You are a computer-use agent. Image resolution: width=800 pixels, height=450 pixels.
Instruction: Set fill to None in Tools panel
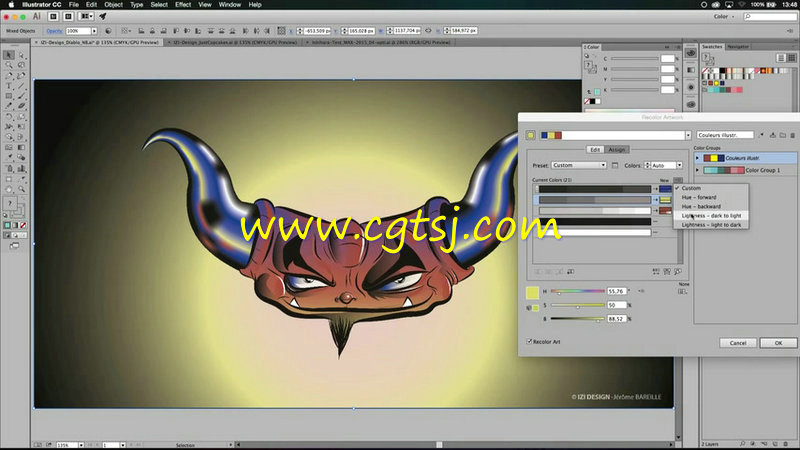[23, 225]
